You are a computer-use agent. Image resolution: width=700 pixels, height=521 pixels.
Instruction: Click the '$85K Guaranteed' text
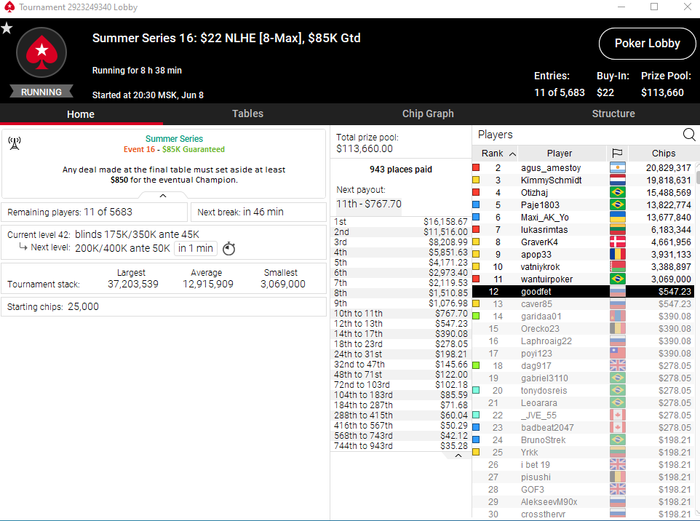[x=193, y=149]
